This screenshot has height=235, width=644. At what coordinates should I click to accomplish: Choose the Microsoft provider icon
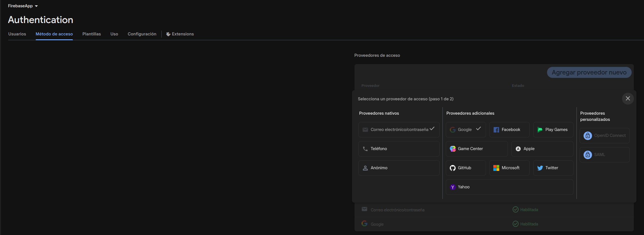[x=496, y=168]
